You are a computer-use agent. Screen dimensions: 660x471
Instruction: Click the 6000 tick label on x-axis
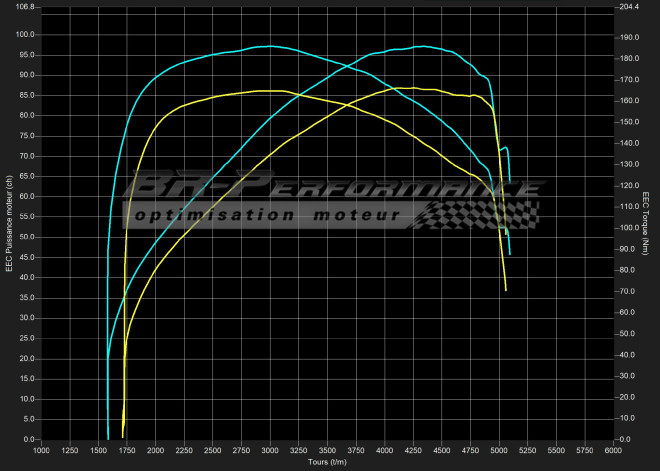click(611, 451)
